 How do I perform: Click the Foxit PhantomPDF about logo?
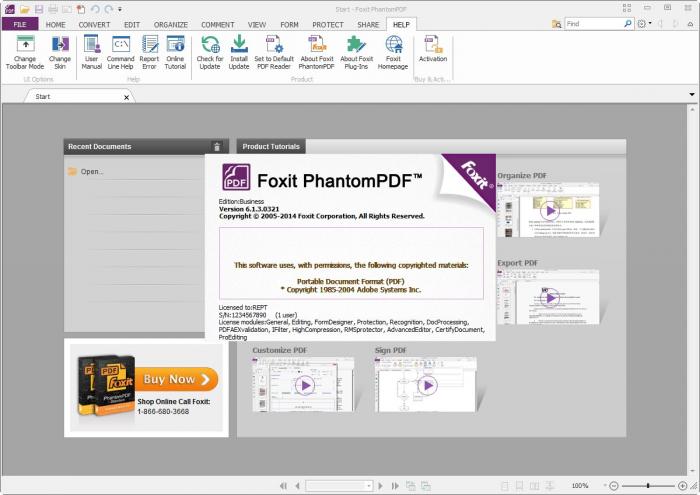click(x=236, y=177)
